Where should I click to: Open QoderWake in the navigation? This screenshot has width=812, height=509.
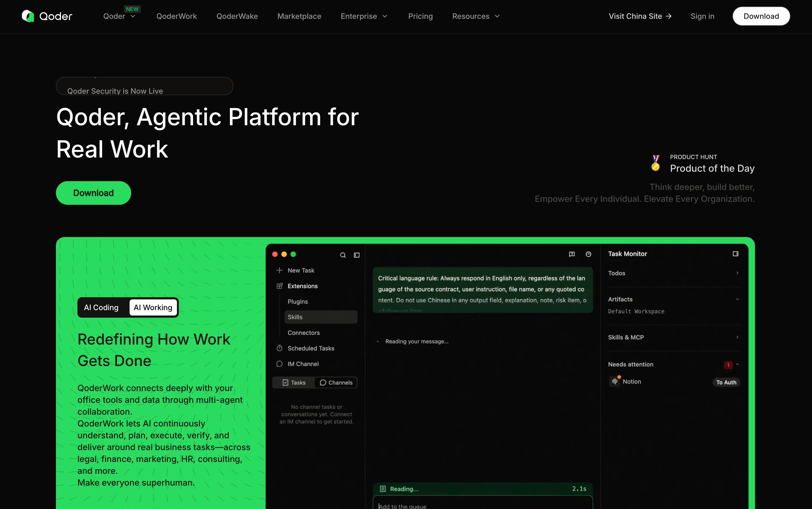(237, 16)
